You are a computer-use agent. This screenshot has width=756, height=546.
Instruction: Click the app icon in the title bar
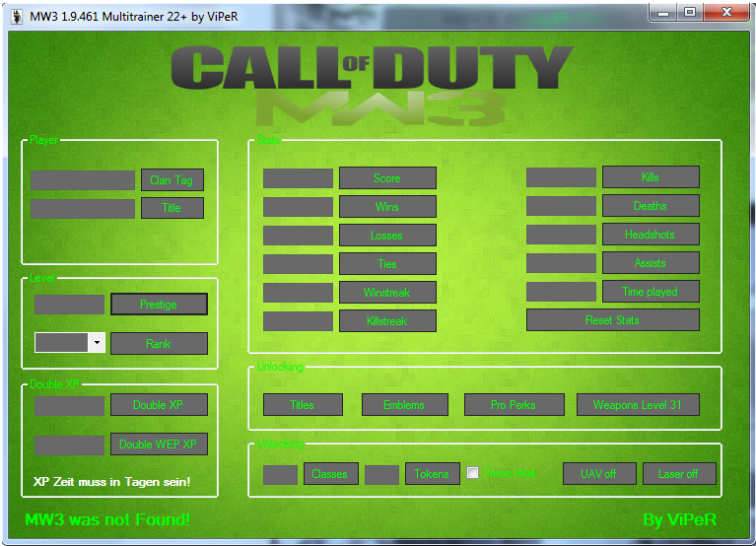[18, 17]
